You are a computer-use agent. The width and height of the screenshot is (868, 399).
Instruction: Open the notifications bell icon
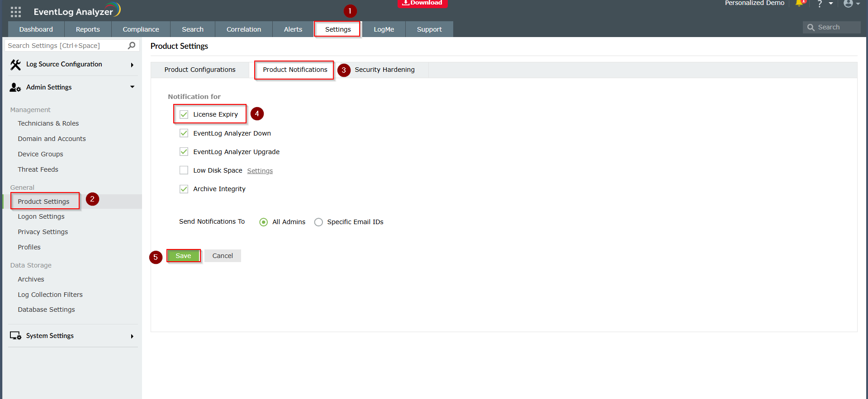tap(800, 4)
